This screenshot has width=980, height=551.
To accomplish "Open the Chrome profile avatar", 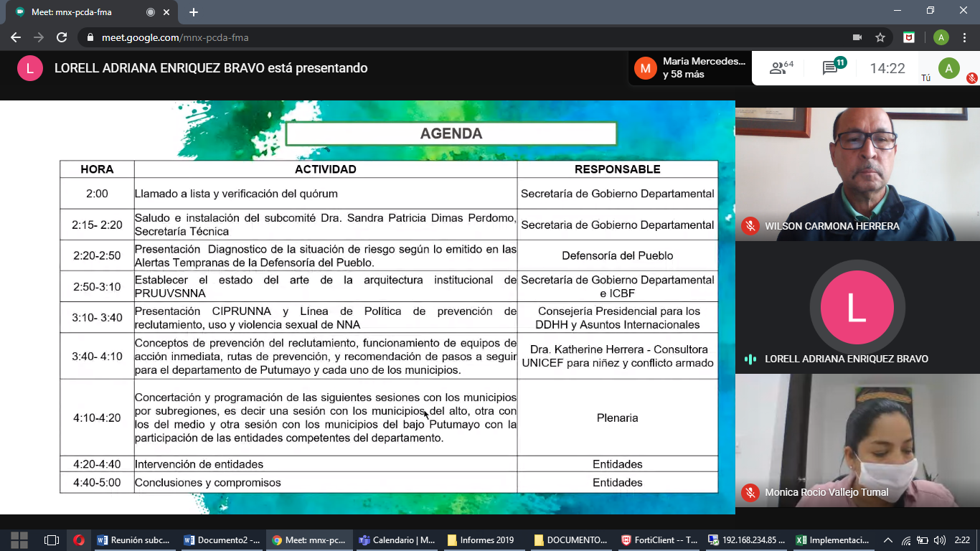I will pos(941,37).
